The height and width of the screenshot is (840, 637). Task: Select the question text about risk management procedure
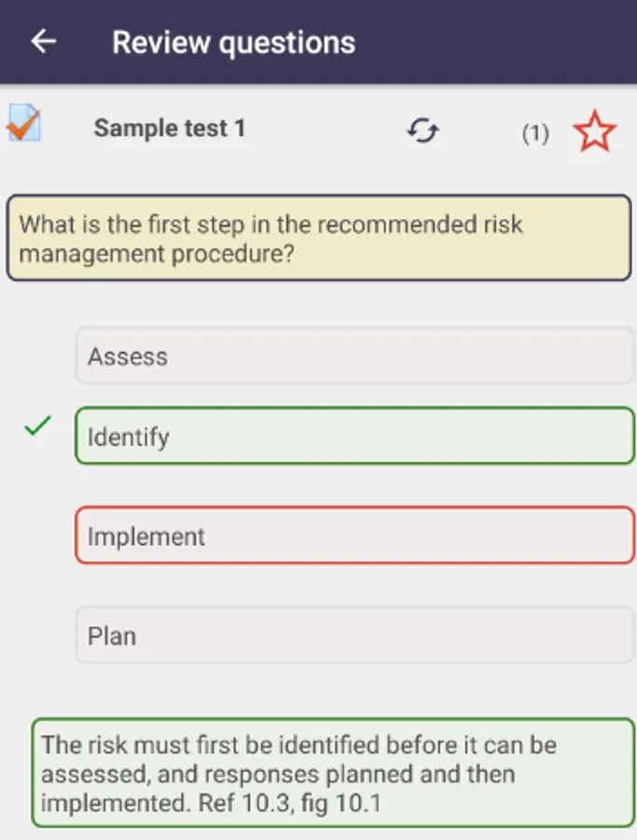pos(318,238)
